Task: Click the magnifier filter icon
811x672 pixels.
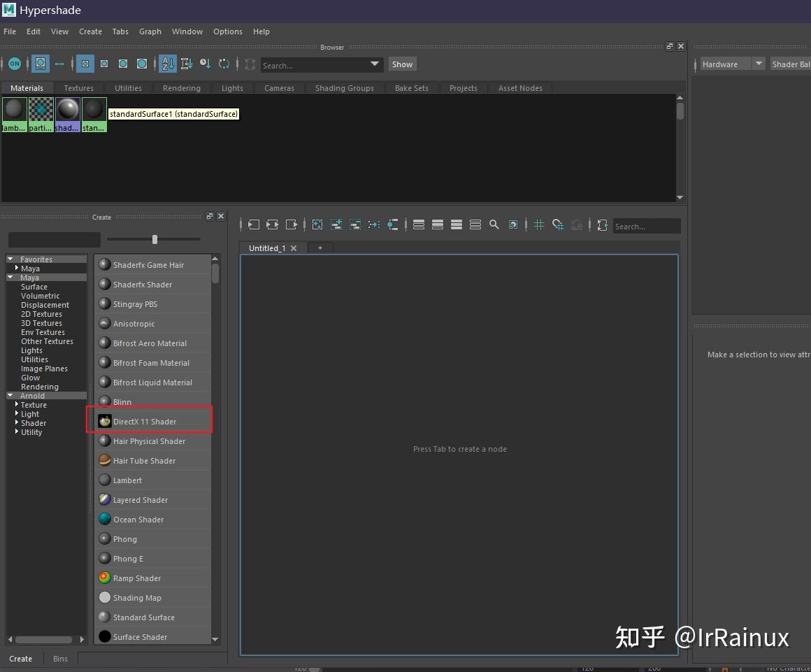Action: (x=494, y=224)
